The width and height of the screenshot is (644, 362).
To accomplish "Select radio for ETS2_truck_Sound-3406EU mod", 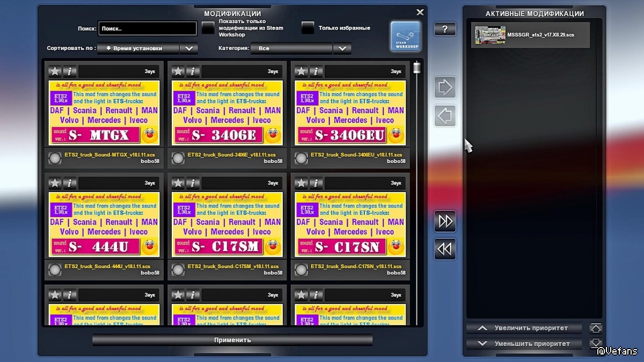I will coord(301,158).
